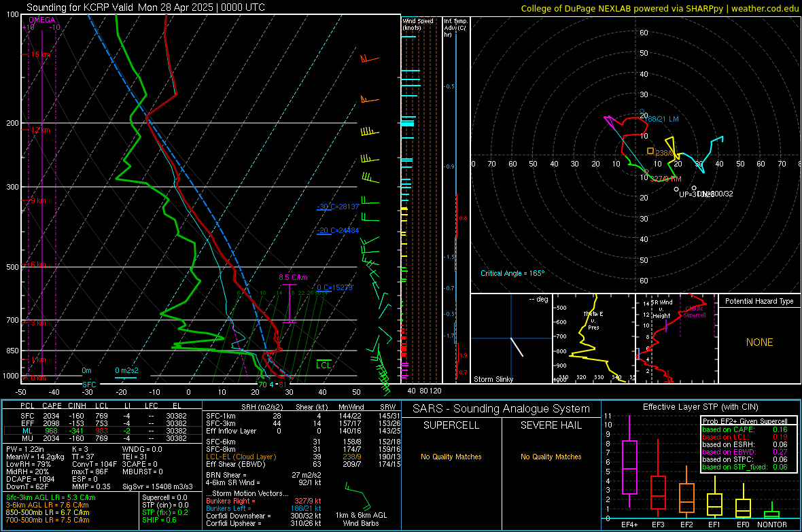Select the highlighted ML parcel row
802x532 pixels.
(103, 431)
